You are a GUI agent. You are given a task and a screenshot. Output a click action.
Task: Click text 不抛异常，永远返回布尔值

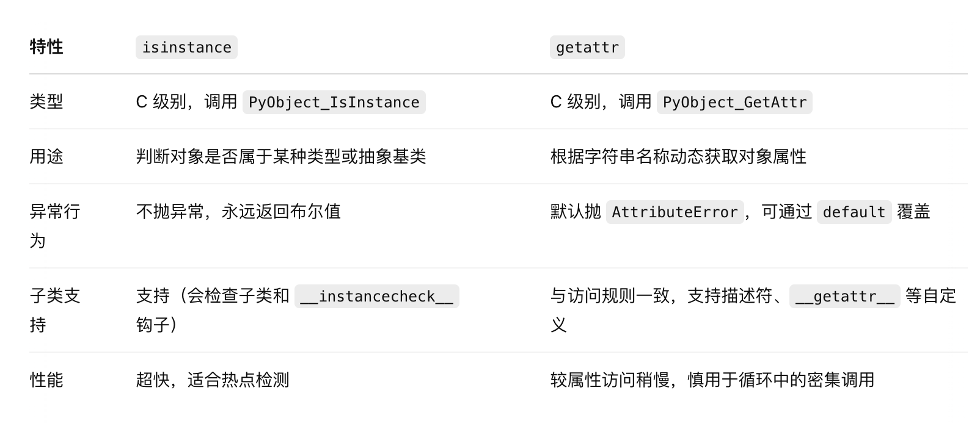[238, 212]
